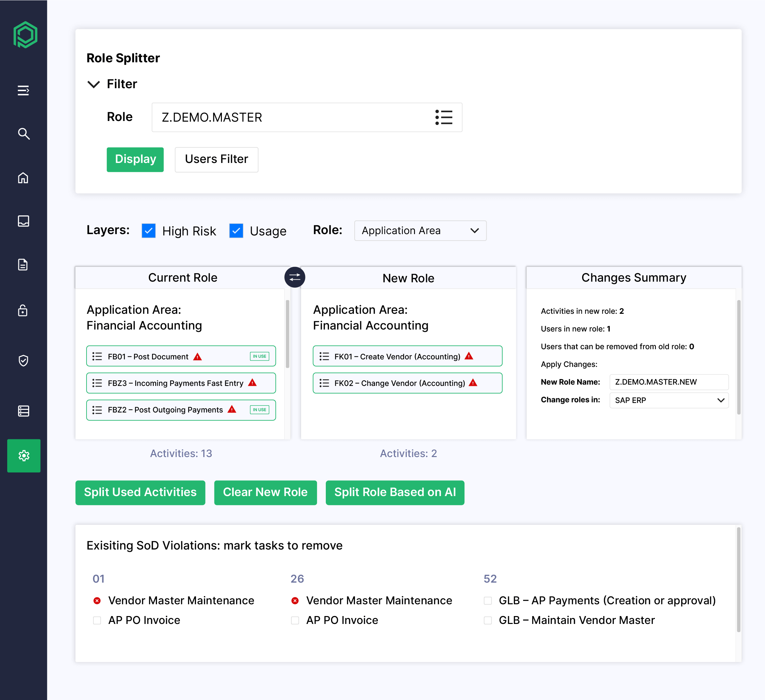This screenshot has width=765, height=700.
Task: Toggle the Usage layer checkbox
Action: (x=236, y=231)
